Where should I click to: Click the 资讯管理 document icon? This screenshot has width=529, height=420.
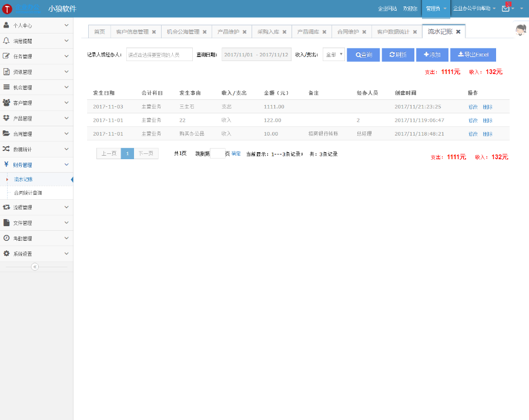point(6,72)
